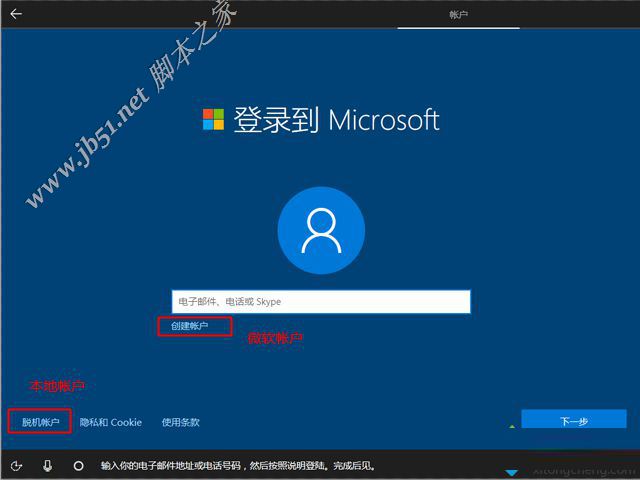Viewport: 640px width, 480px height.
Task: Open the 使用条款 terms link
Action: click(x=180, y=422)
